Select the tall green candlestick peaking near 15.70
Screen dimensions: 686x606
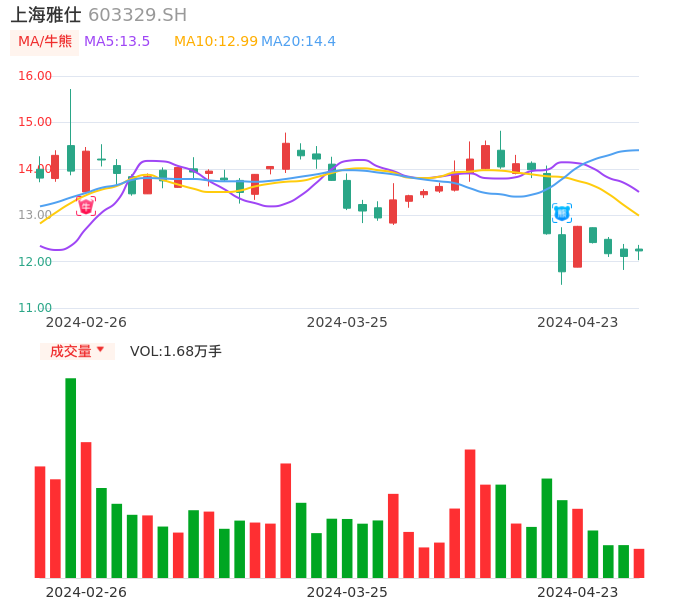click(x=71, y=157)
